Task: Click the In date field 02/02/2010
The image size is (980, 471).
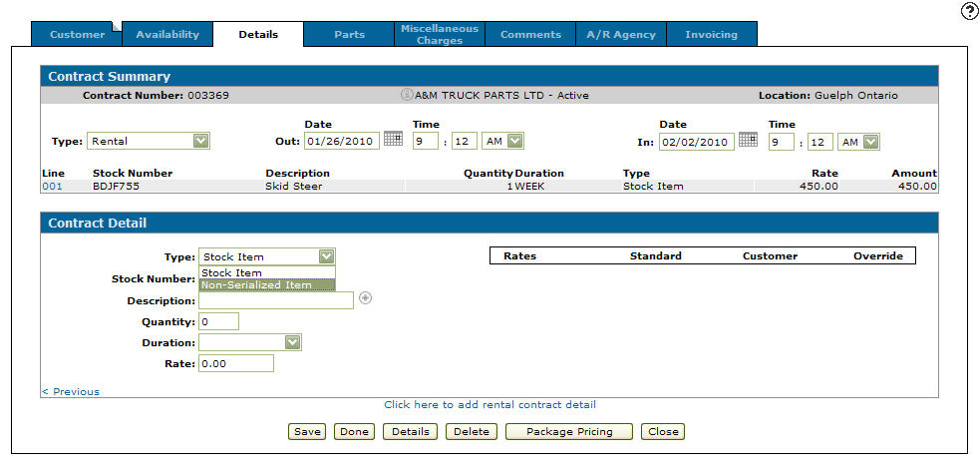Action: pos(698,142)
